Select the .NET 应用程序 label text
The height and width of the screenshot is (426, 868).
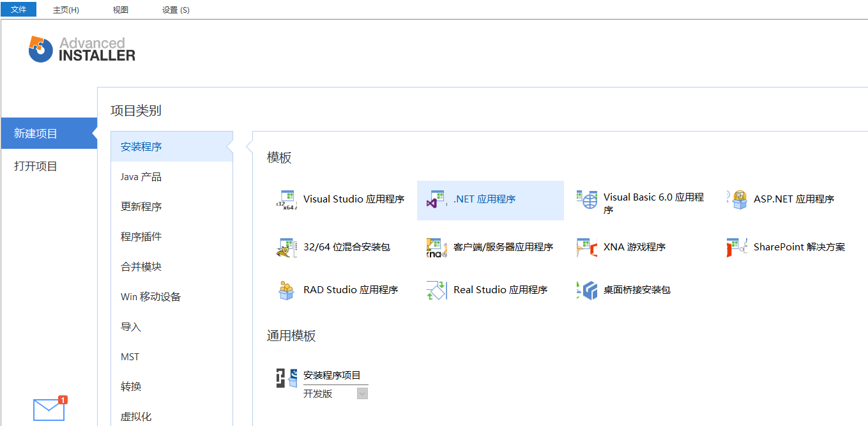tap(484, 199)
